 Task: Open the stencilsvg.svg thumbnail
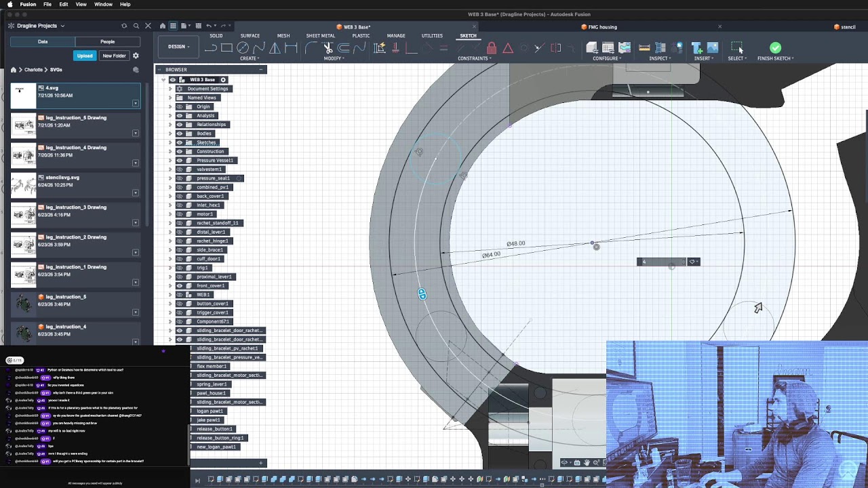pyautogui.click(x=24, y=185)
